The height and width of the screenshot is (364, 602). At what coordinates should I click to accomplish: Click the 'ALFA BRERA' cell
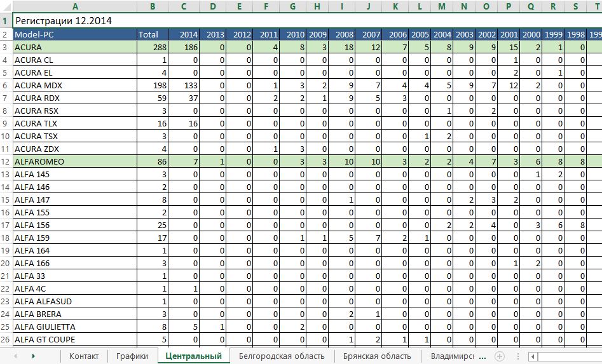click(x=75, y=314)
